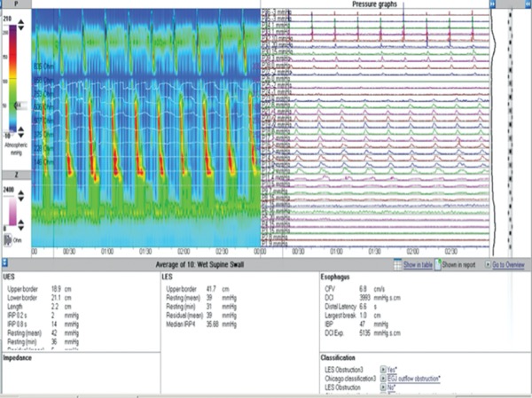Click the IBP value 47
532x398 pixels.
pos(363,324)
